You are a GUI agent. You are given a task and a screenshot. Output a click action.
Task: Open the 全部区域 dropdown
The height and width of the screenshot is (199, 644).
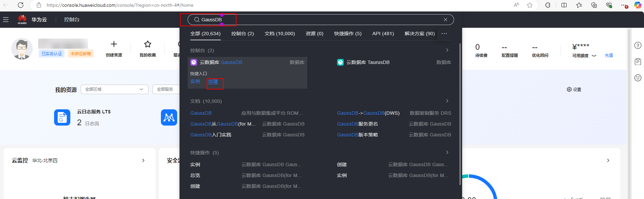(114, 89)
